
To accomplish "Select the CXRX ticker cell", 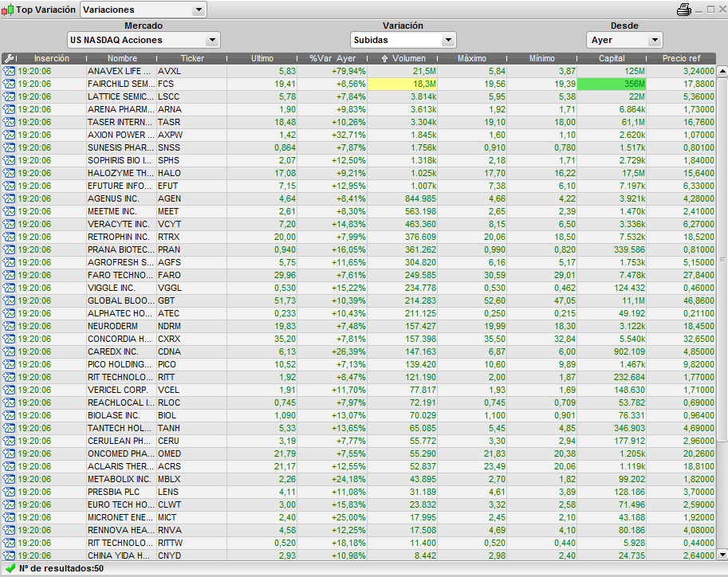I will pyautogui.click(x=191, y=339).
